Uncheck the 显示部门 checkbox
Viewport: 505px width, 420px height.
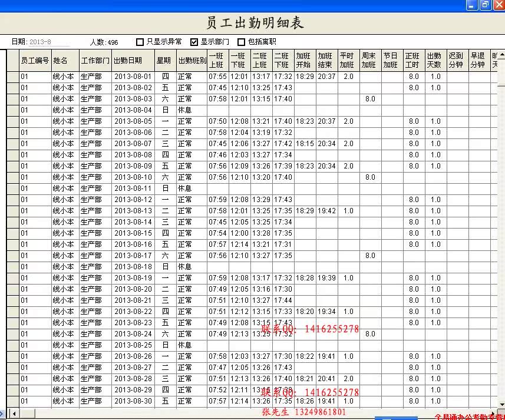click(194, 42)
